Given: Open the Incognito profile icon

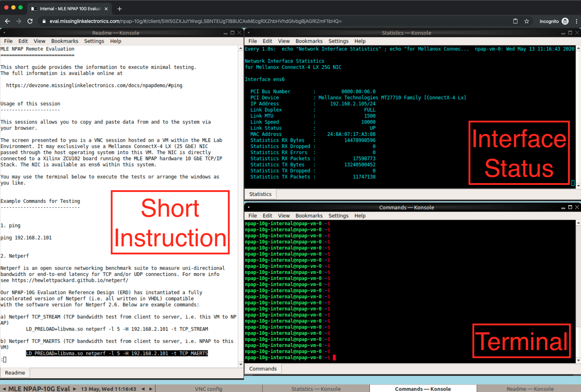Looking at the screenshot, I should tap(565, 21).
